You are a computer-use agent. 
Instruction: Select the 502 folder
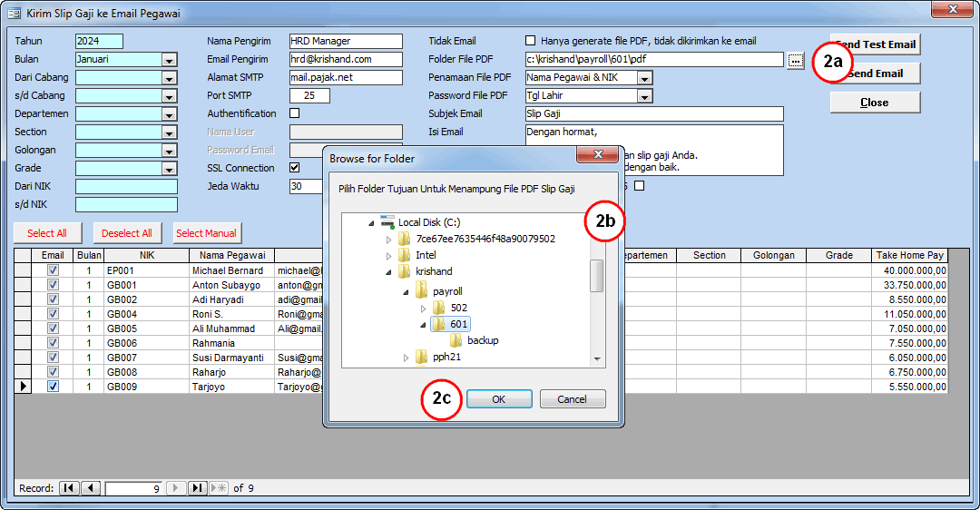point(459,308)
